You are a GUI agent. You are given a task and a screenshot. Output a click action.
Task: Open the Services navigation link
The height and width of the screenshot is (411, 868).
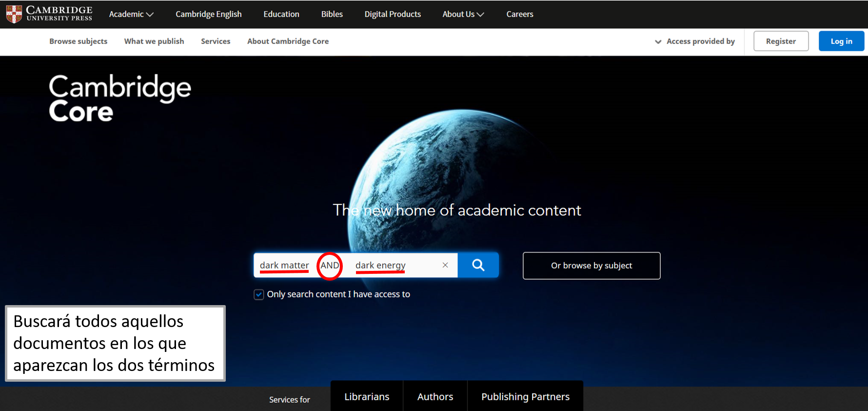point(216,41)
